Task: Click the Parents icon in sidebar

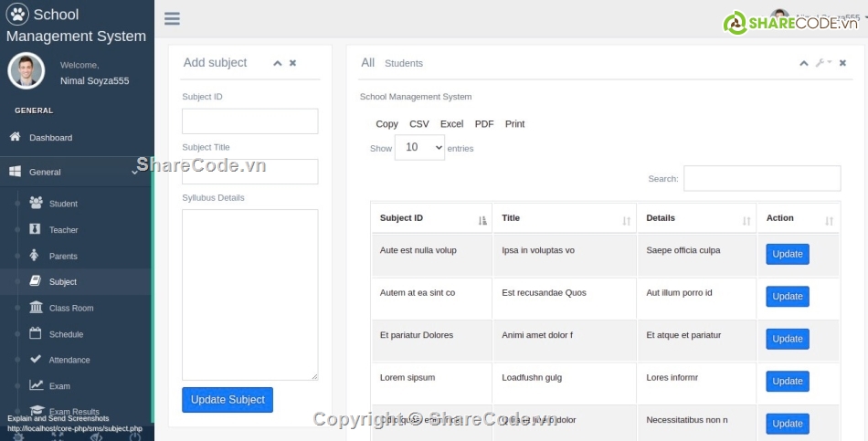Action: pyautogui.click(x=35, y=256)
